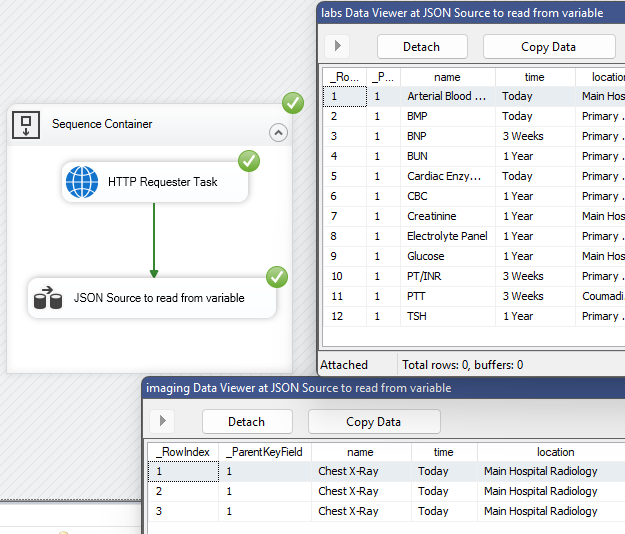Image resolution: width=625 pixels, height=534 pixels.
Task: Click the green checkmark on JSON Source component
Action: (x=277, y=277)
